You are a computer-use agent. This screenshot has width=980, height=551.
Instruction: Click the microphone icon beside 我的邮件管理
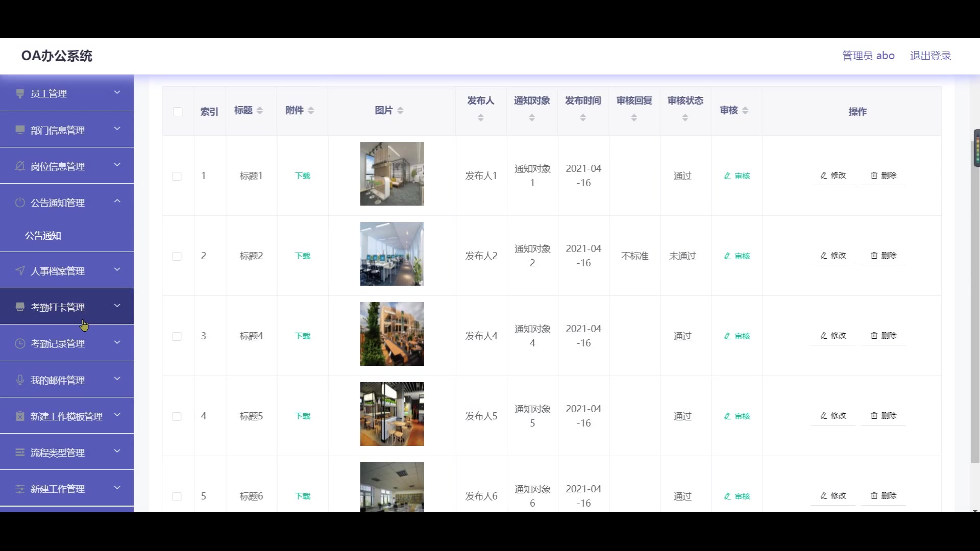click(x=20, y=380)
